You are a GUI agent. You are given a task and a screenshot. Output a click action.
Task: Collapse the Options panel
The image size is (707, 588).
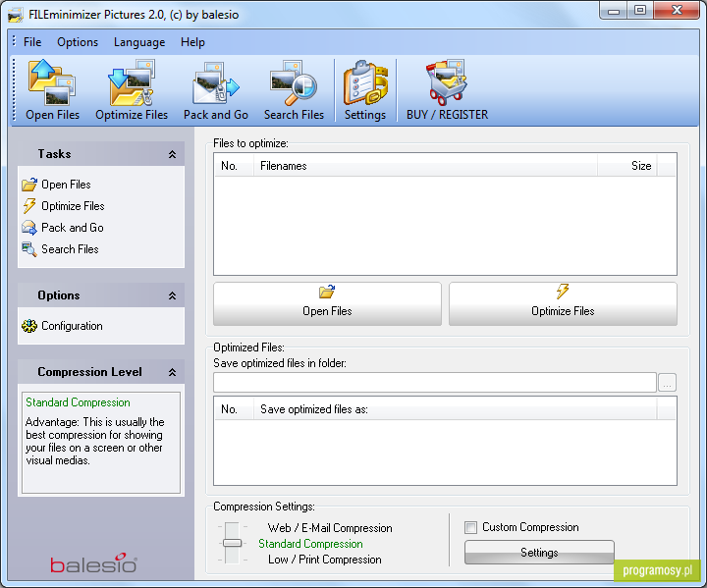(x=172, y=295)
